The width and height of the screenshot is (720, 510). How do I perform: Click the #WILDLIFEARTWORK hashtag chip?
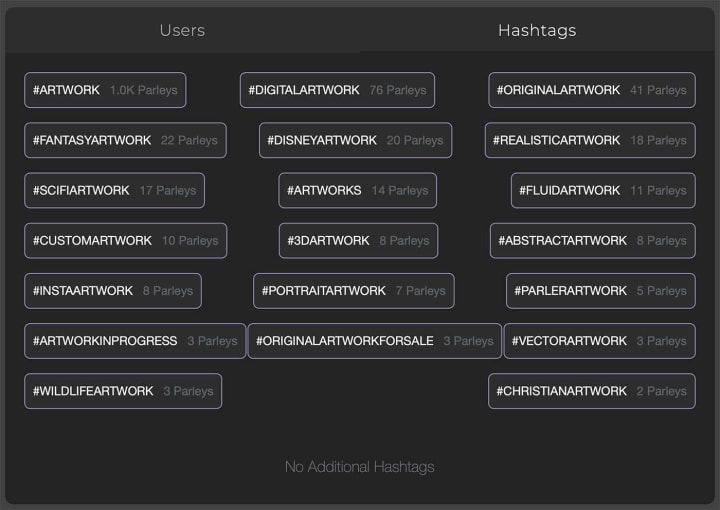(x=123, y=391)
